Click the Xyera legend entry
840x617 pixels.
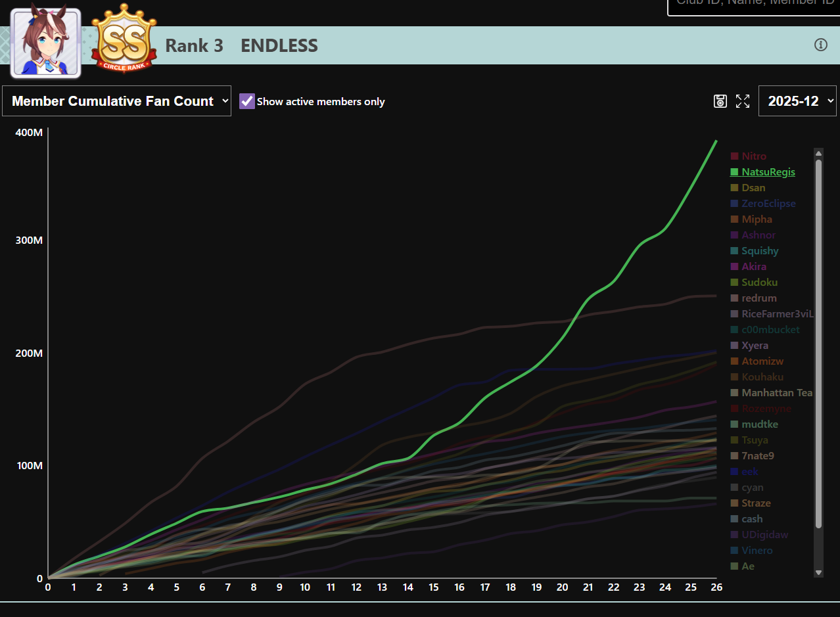point(749,346)
